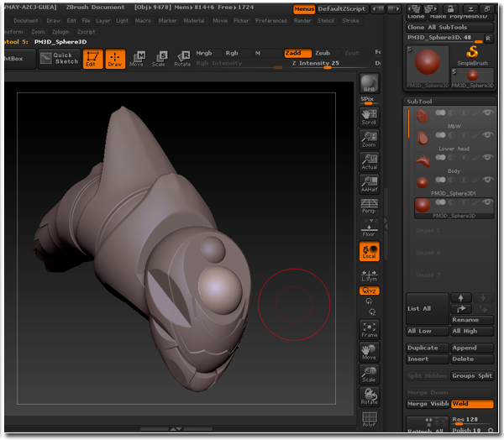Click the large PM3D_Sphere3D tool thumbnail

[428, 66]
